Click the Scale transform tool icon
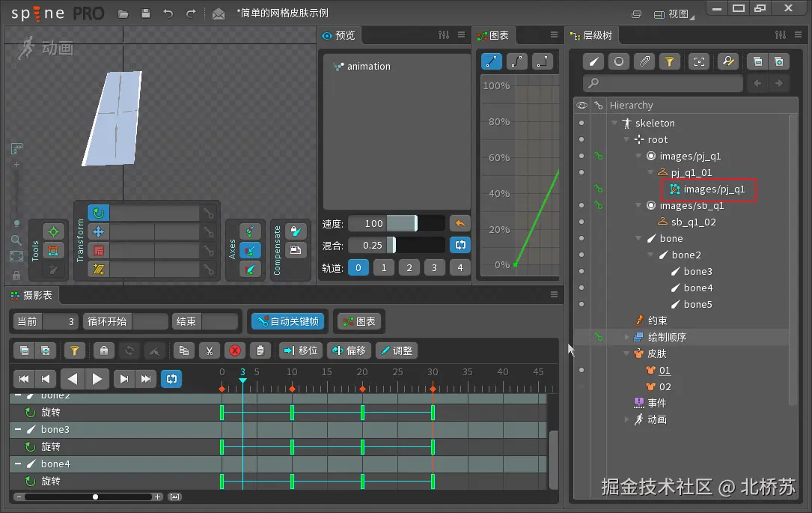The width and height of the screenshot is (812, 513). (x=98, y=251)
